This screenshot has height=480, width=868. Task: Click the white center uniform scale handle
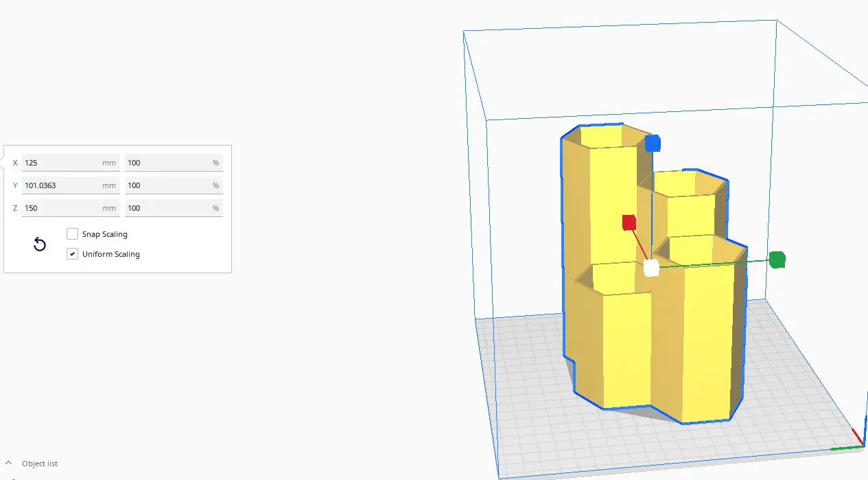click(x=652, y=268)
